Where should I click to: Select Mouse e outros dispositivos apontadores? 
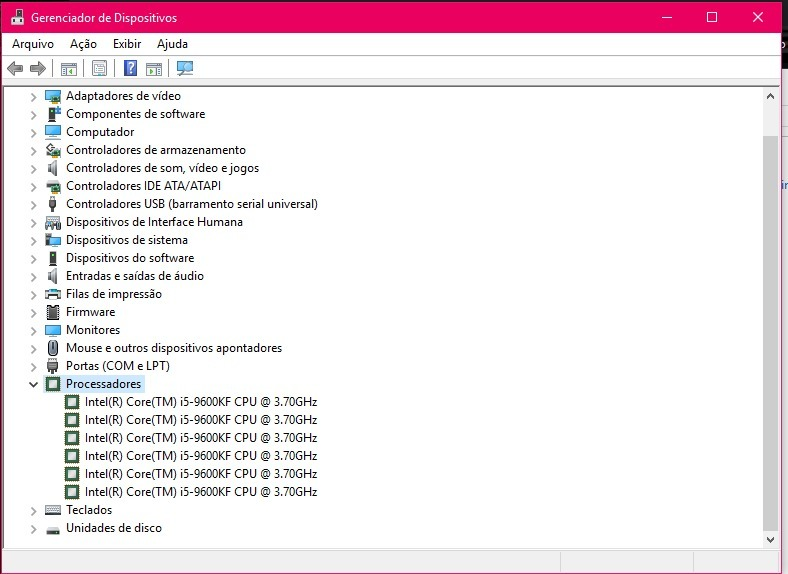pyautogui.click(x=174, y=348)
